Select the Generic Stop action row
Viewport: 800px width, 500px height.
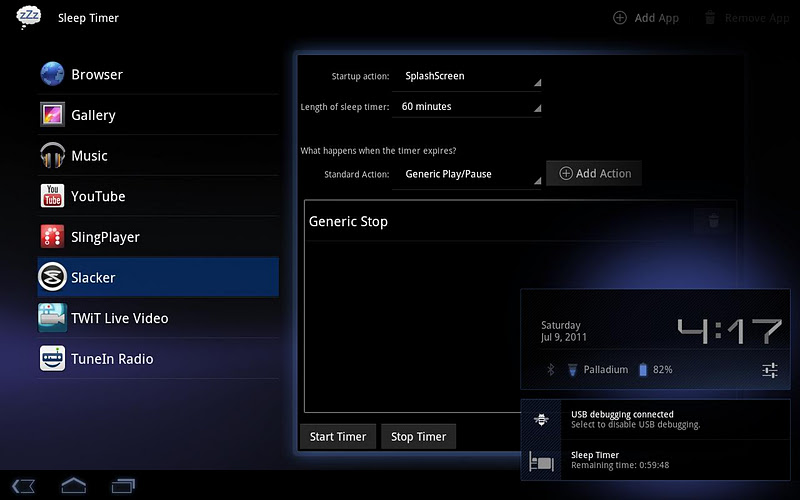[x=520, y=221]
